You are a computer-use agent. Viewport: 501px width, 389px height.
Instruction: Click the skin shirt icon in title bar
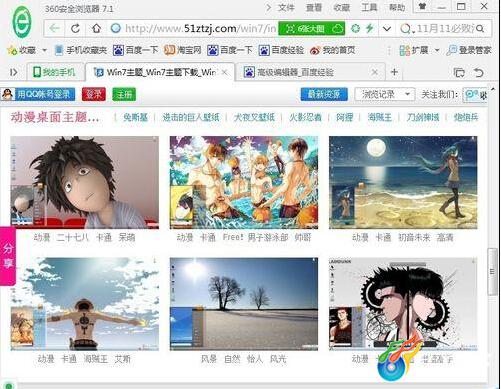click(x=423, y=6)
